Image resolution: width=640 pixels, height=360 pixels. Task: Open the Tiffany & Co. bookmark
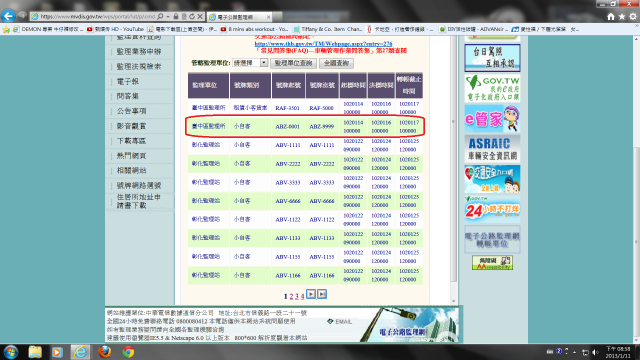click(328, 29)
